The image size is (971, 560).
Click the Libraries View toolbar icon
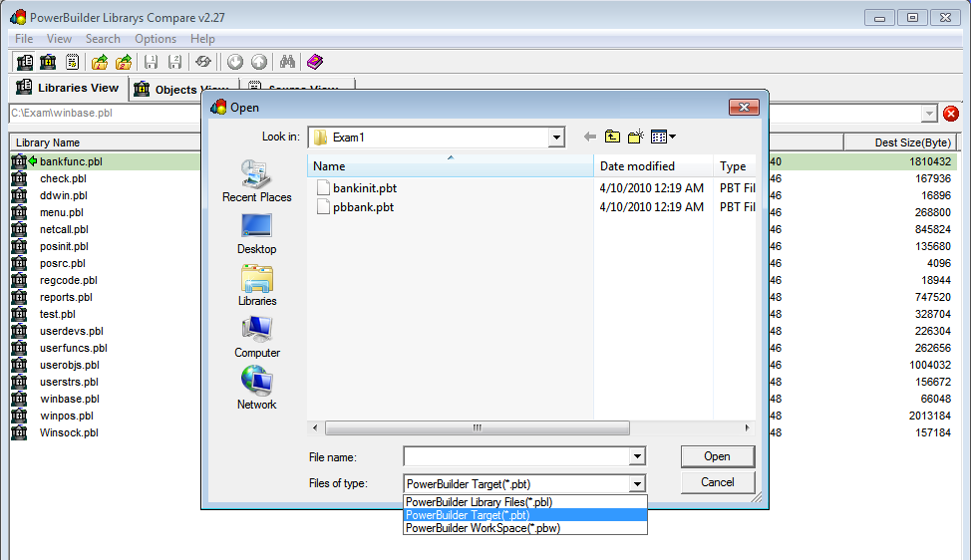[25, 62]
